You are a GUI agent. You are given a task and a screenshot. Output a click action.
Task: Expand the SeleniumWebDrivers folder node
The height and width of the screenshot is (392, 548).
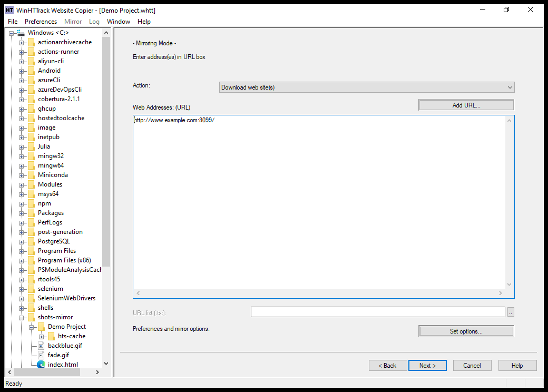[x=21, y=299]
